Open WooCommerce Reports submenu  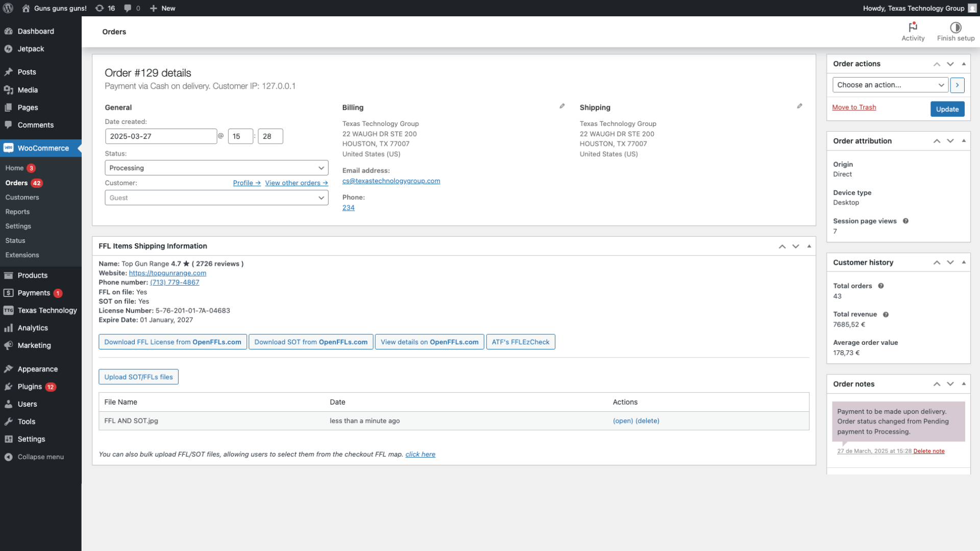click(17, 212)
